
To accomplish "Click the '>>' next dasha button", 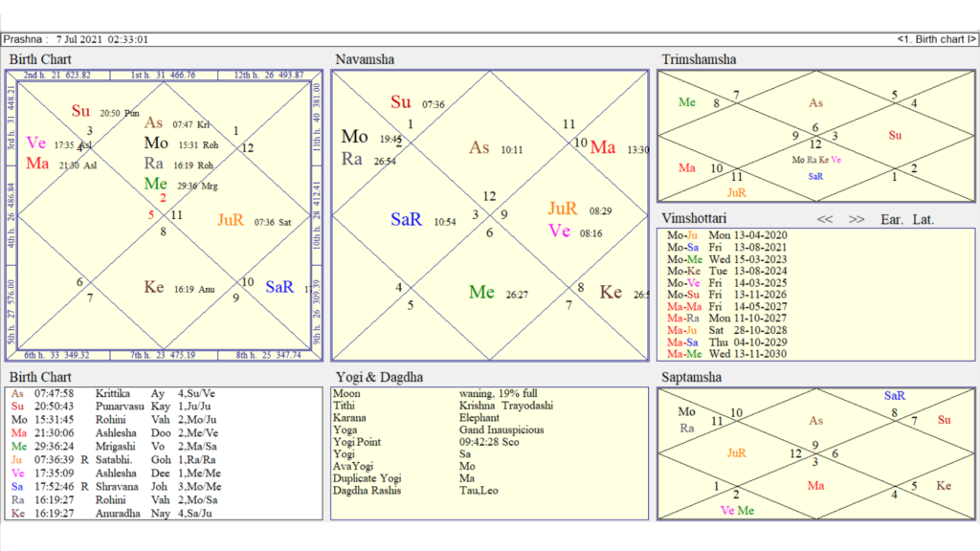I will tap(857, 219).
